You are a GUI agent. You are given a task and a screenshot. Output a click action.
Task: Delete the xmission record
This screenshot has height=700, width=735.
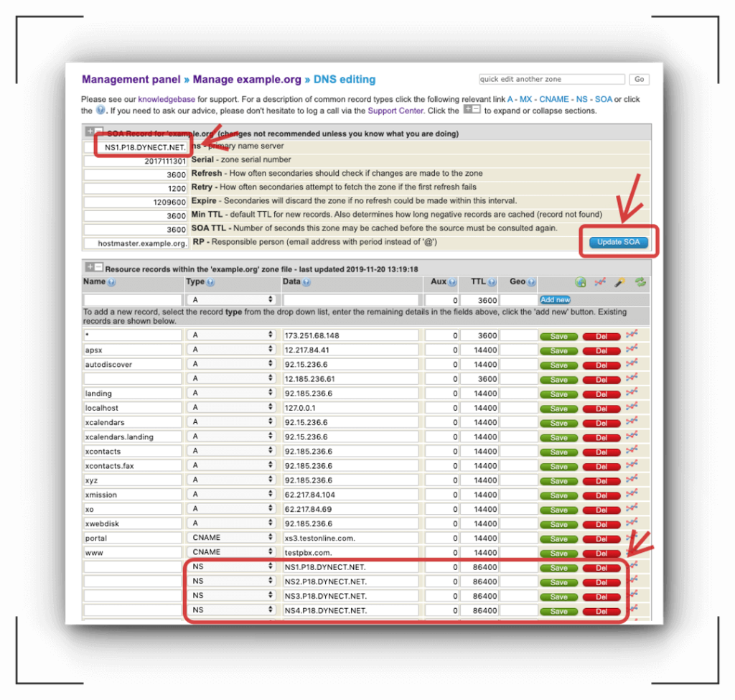click(x=601, y=495)
